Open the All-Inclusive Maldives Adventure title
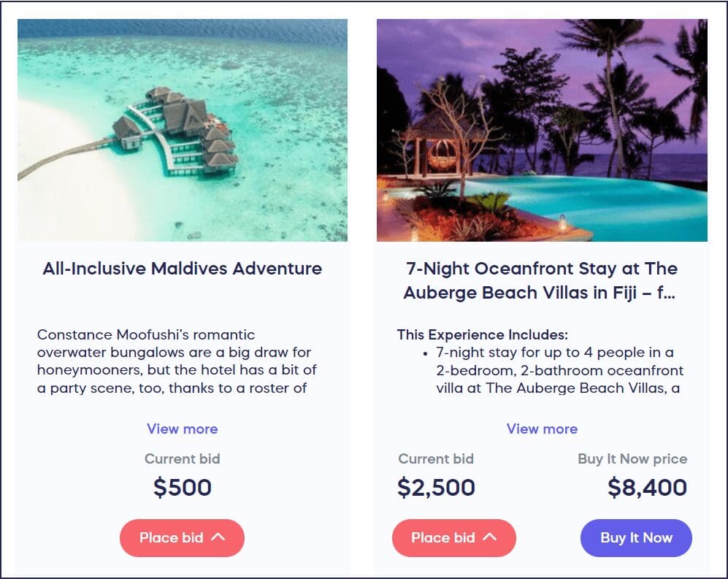This screenshot has height=579, width=728. (182, 268)
